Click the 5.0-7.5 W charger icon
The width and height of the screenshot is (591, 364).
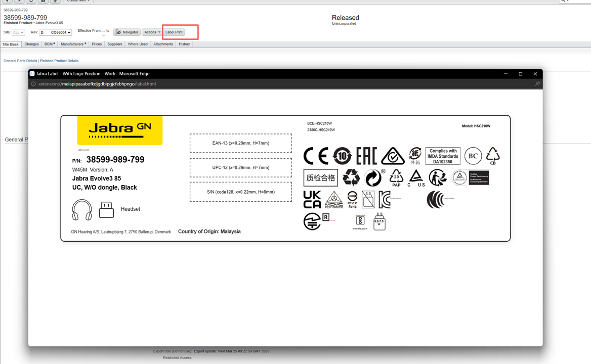(x=379, y=221)
